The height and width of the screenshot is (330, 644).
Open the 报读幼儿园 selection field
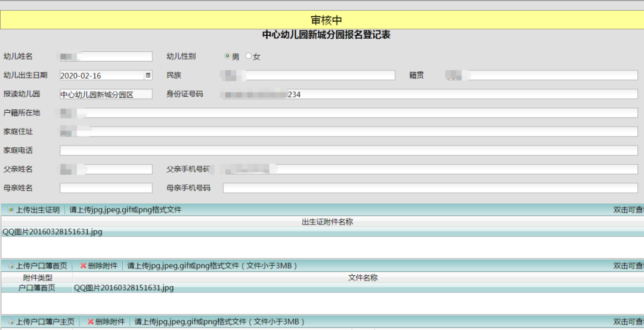click(106, 94)
